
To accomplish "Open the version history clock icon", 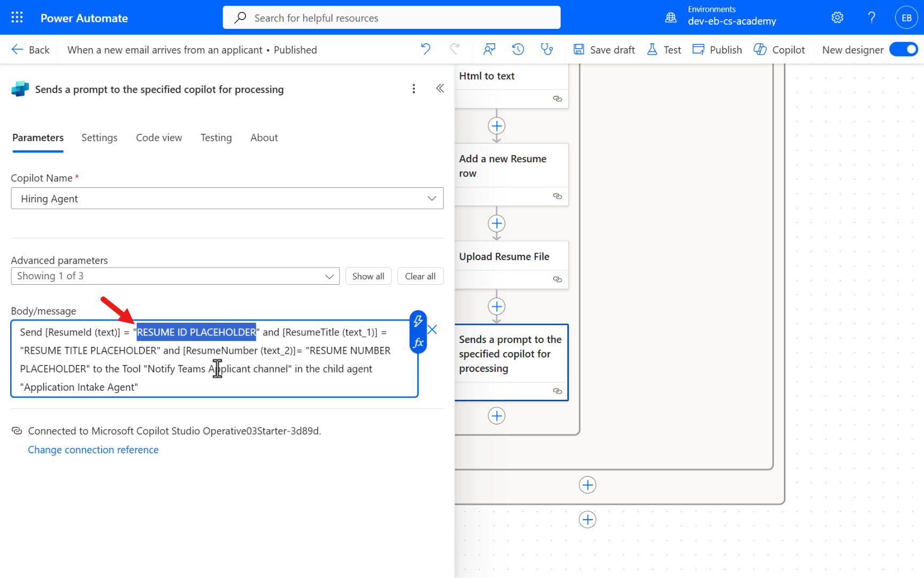I will [518, 49].
